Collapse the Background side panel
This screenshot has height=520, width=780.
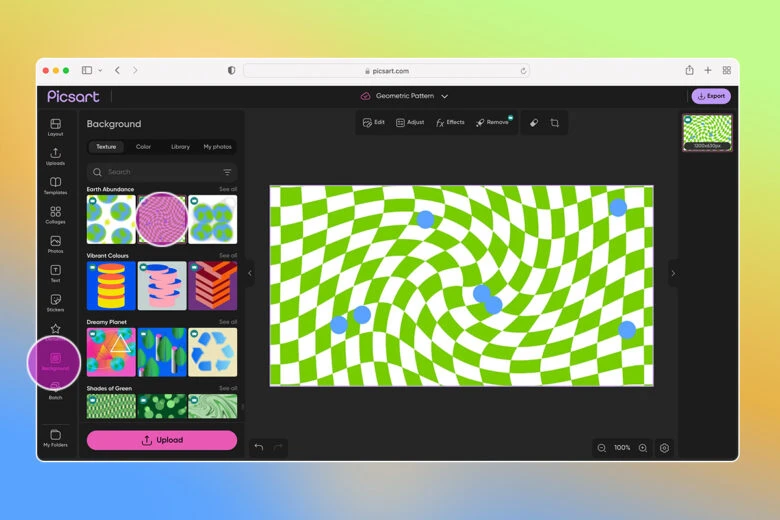click(250, 273)
